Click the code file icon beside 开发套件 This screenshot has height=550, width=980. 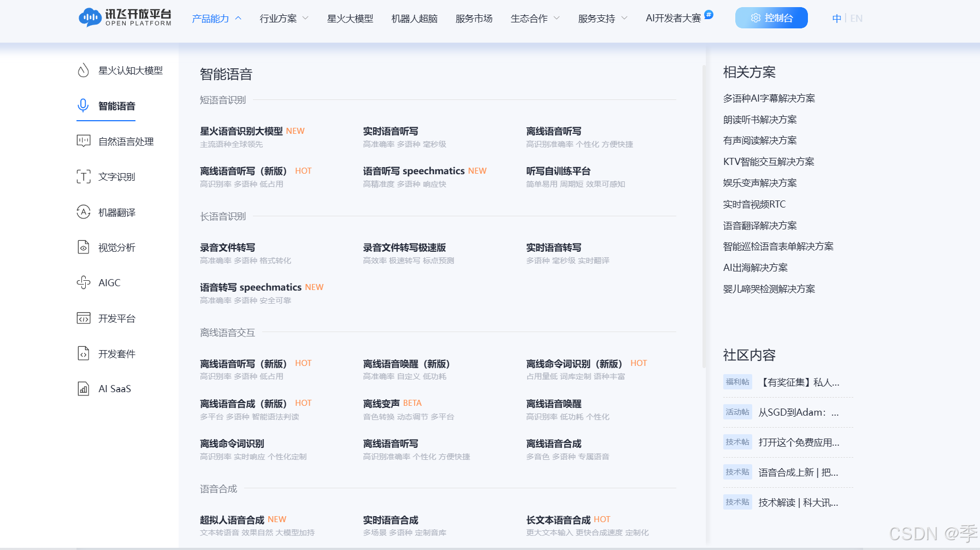[83, 353]
